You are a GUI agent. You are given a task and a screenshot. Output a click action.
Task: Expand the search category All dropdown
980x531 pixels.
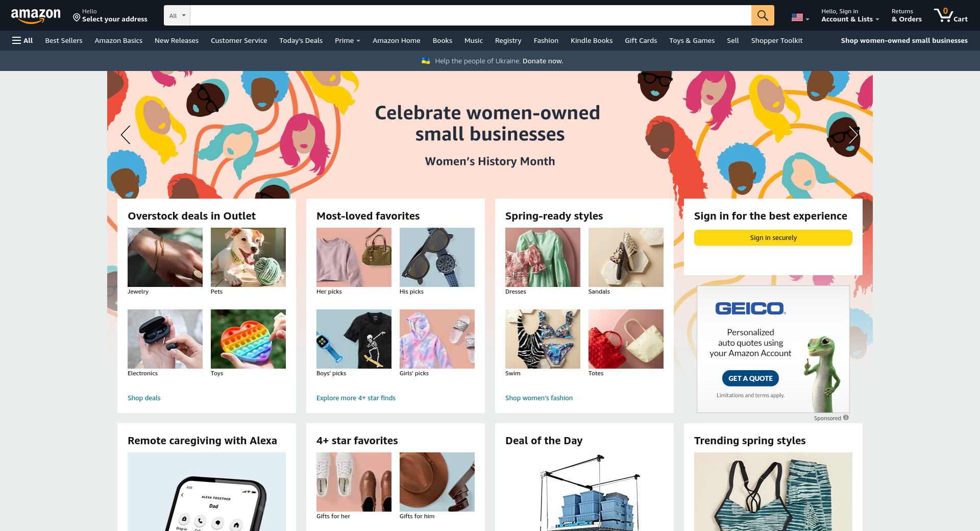177,15
